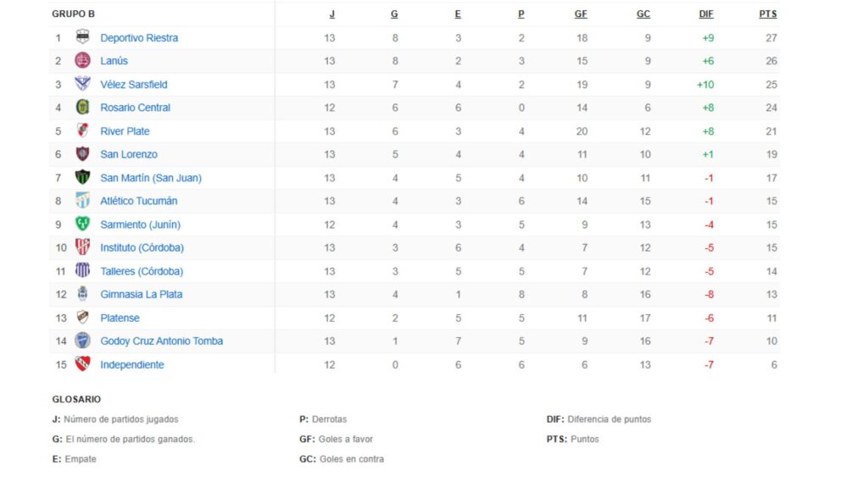The image size is (868, 488).
Task: Open the Instituto (Córdoba) team link
Action: click(x=142, y=247)
